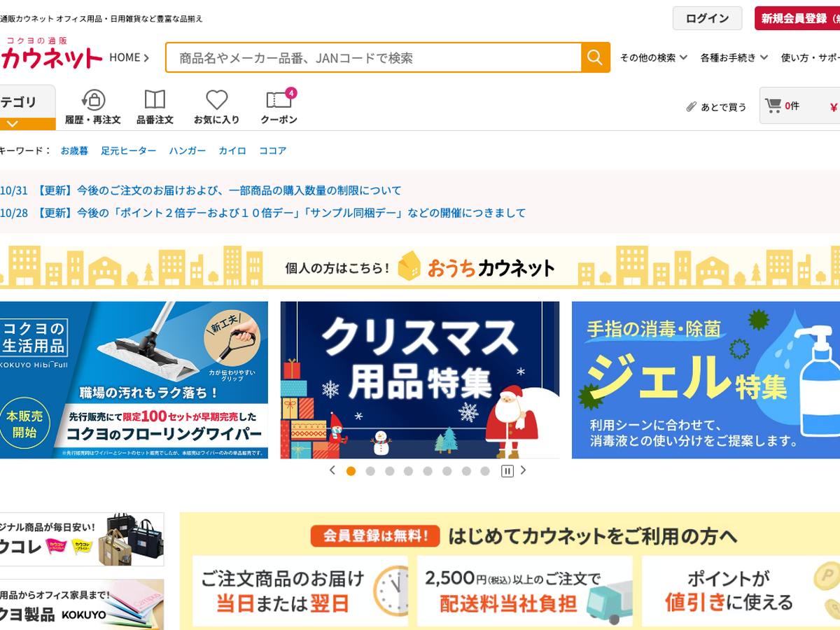Screen dimensions: 840x630
Task: Click the カウネット logo
Action: click(51, 54)
